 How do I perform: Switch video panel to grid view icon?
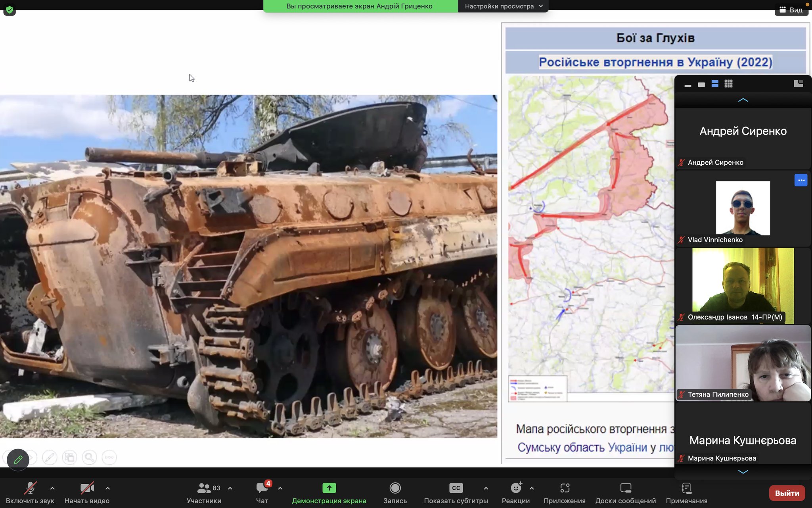728,84
